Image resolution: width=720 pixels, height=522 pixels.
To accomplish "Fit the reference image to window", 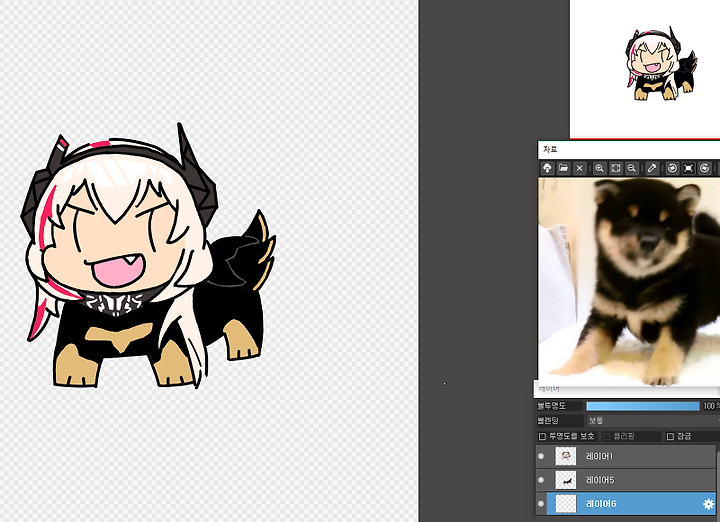I will click(x=616, y=168).
